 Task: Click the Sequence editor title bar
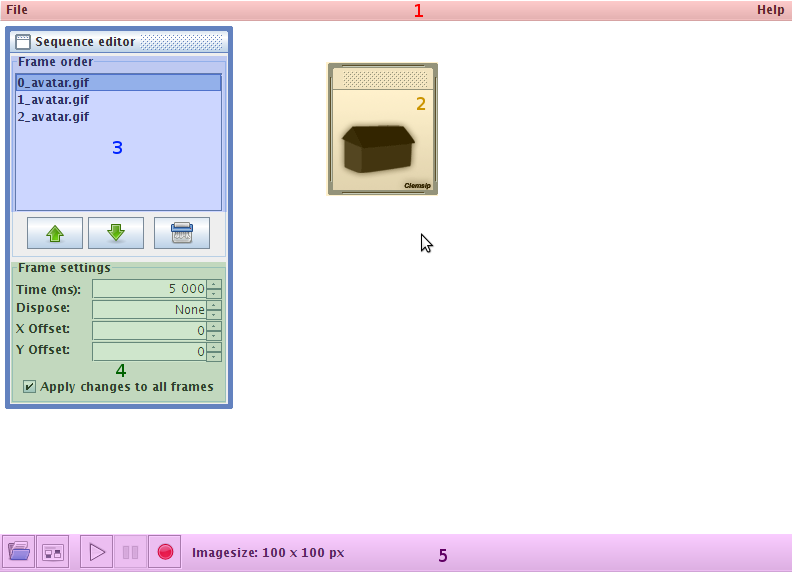click(119, 41)
